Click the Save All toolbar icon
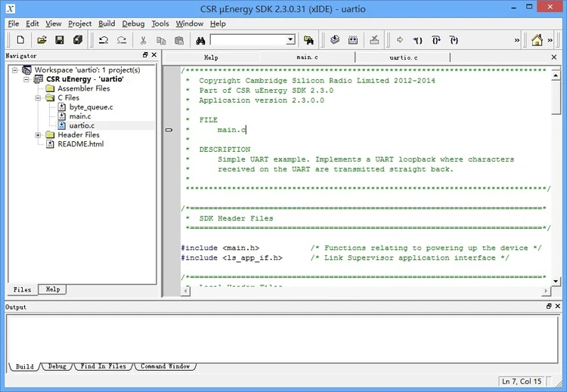This screenshot has height=392, width=567. coord(77,40)
